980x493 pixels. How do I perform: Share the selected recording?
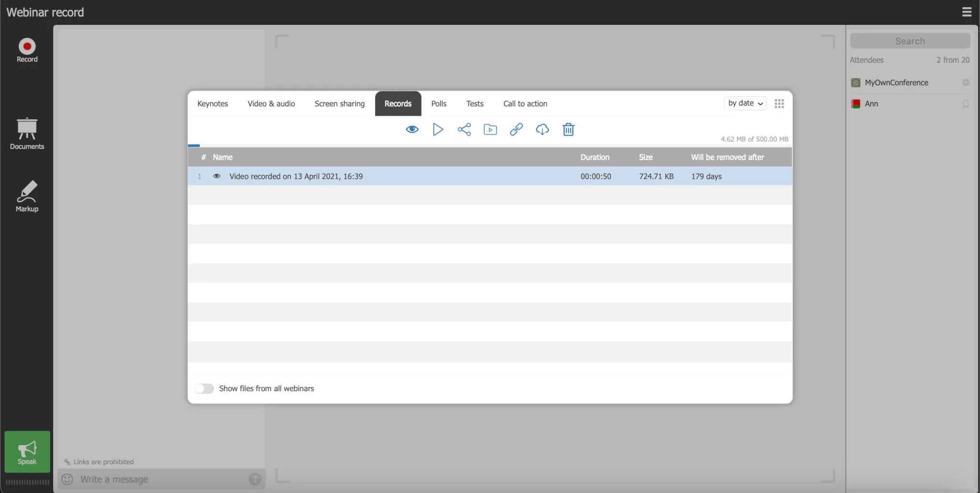coord(464,130)
